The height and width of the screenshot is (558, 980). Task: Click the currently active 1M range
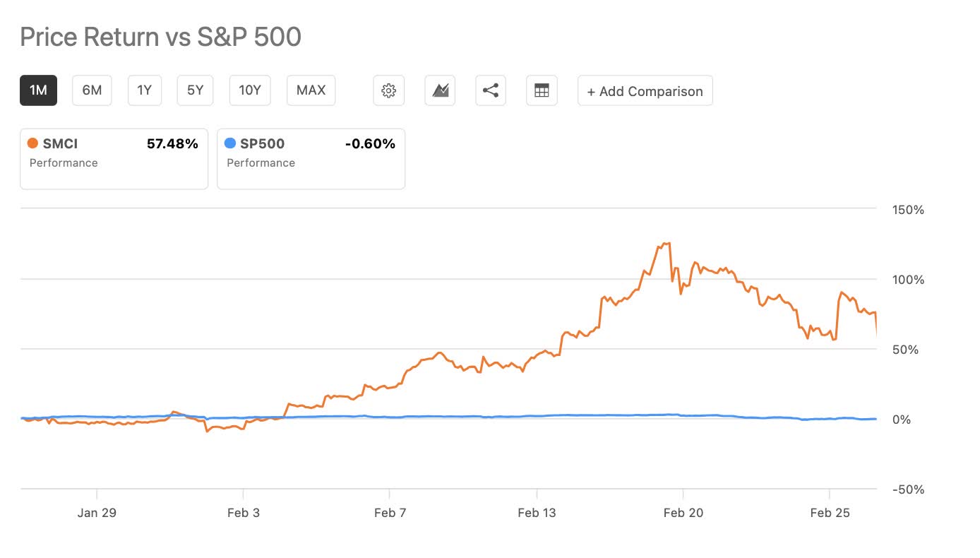point(38,90)
